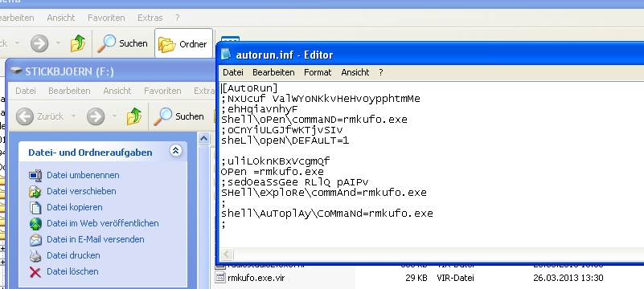Open Bearbeiten menu in STICKBJOERN window

click(69, 91)
